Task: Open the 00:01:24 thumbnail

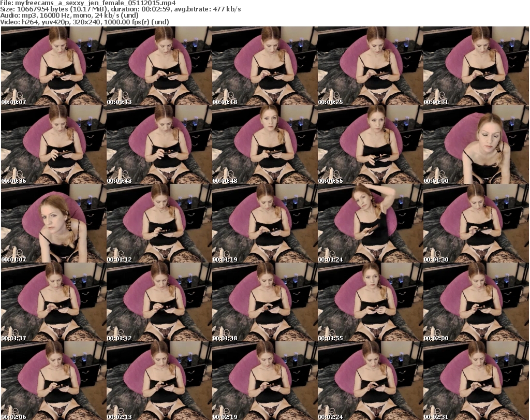Action: point(370,223)
